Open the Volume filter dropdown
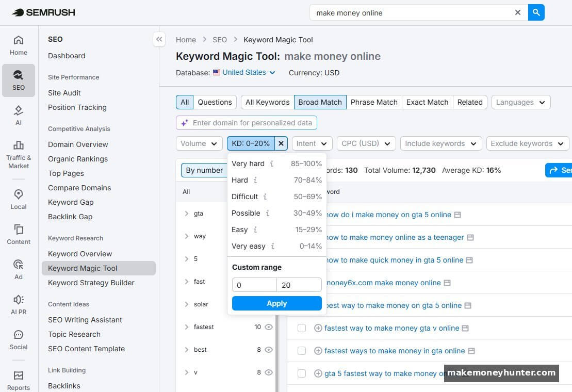The width and height of the screenshot is (572, 392). 199,143
